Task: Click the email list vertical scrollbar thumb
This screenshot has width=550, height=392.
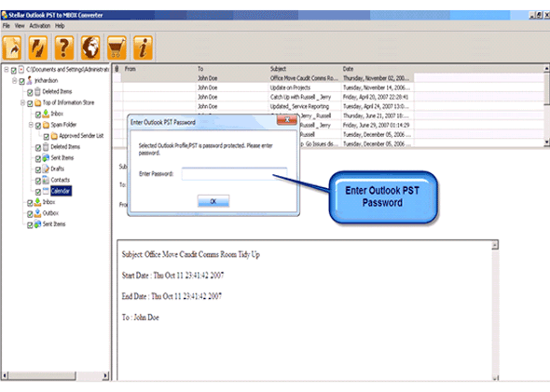Action: (546, 88)
